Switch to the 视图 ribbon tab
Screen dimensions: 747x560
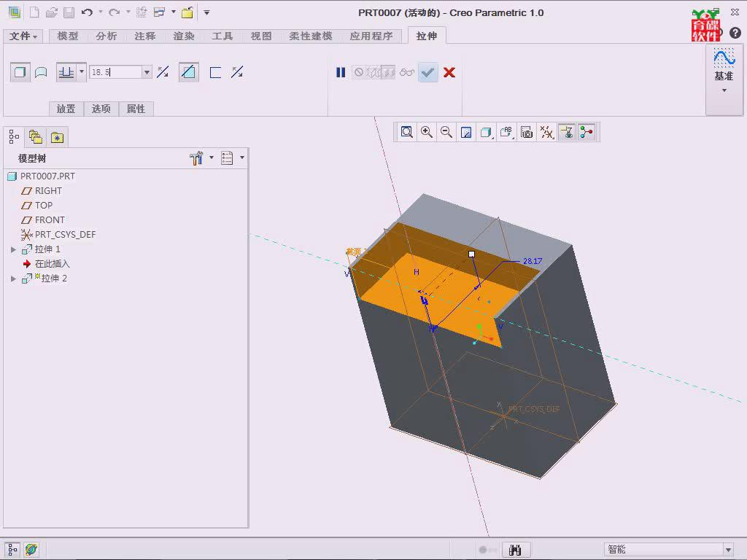[x=261, y=36]
